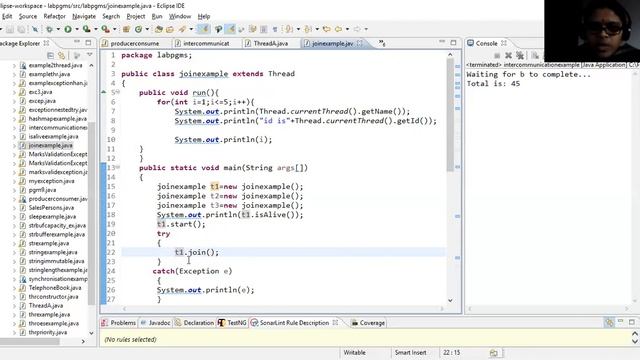Remove All Terminated Launches in Console

pos(520,55)
